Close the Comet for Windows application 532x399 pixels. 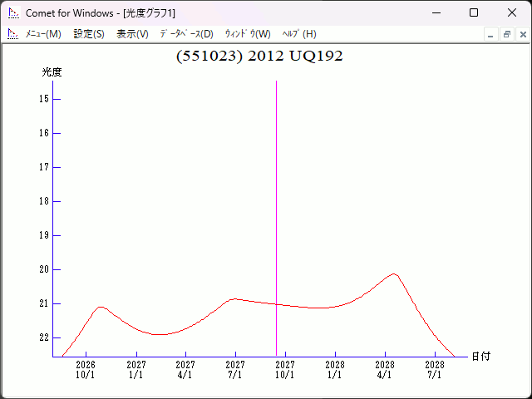coord(512,13)
